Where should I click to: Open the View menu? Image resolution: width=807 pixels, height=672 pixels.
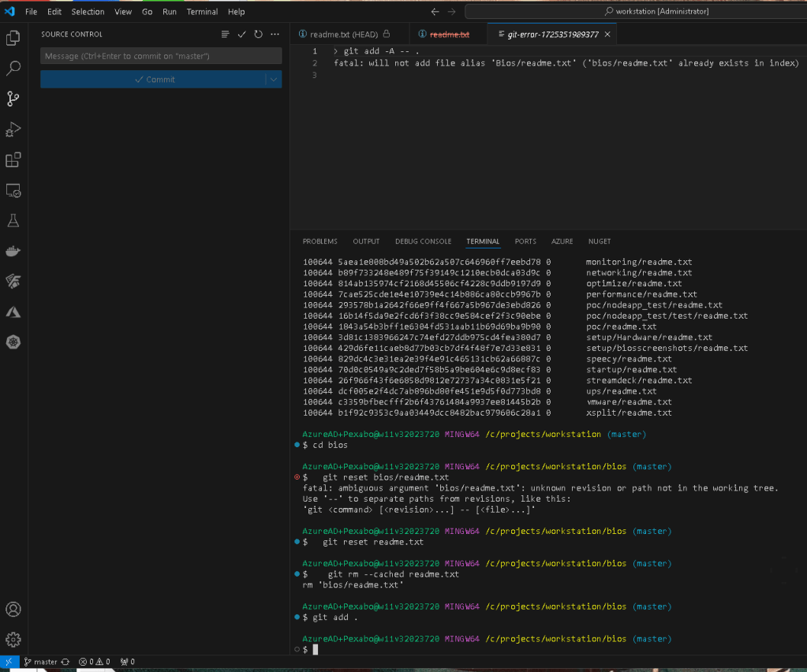[x=123, y=11]
